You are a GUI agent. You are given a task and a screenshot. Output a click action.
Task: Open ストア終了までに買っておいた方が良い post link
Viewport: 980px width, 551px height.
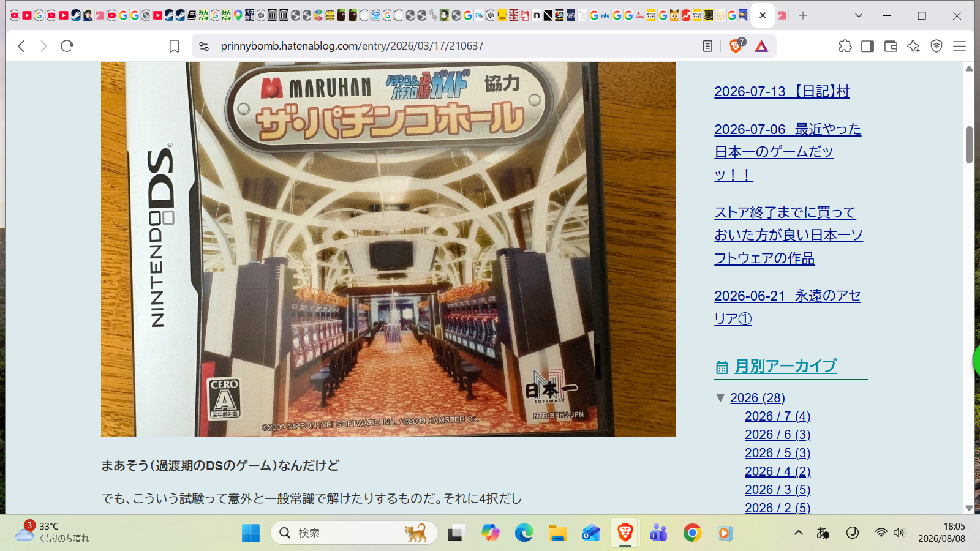point(789,235)
